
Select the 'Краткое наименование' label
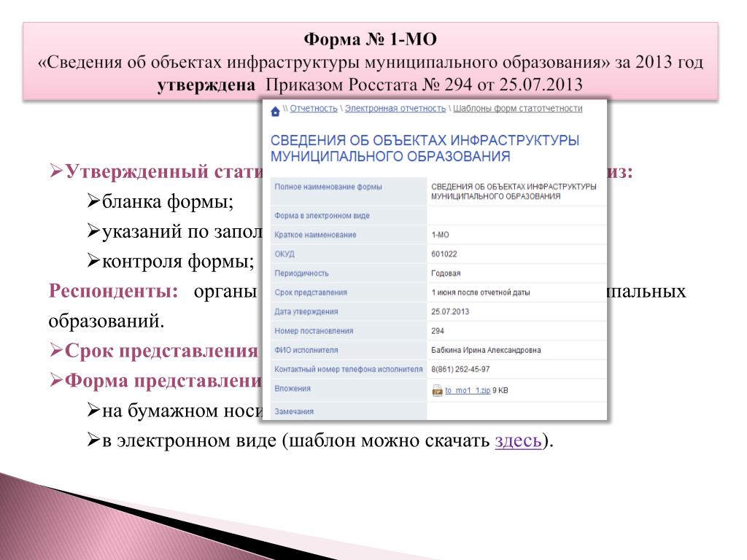point(315,235)
